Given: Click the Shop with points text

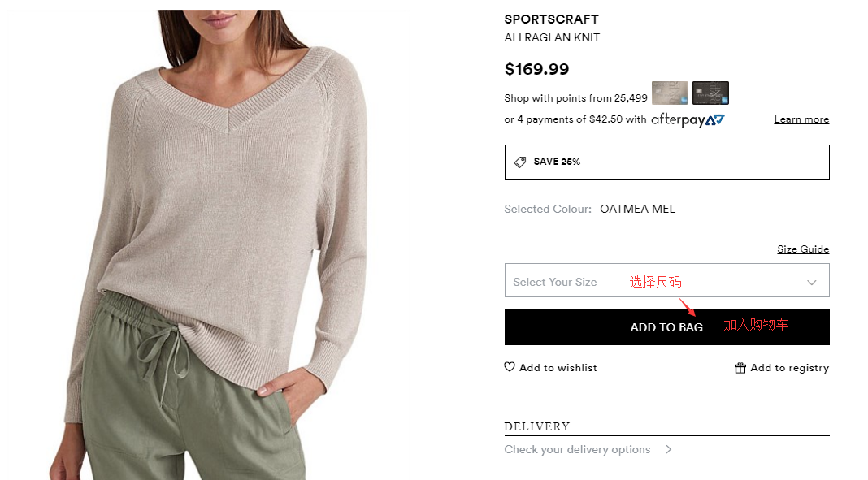Looking at the screenshot, I should [x=575, y=98].
